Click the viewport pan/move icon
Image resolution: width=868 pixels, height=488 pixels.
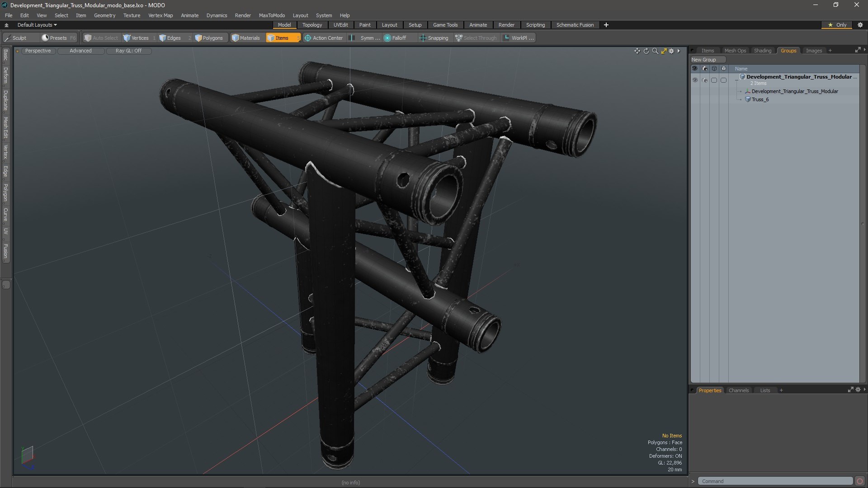point(637,51)
